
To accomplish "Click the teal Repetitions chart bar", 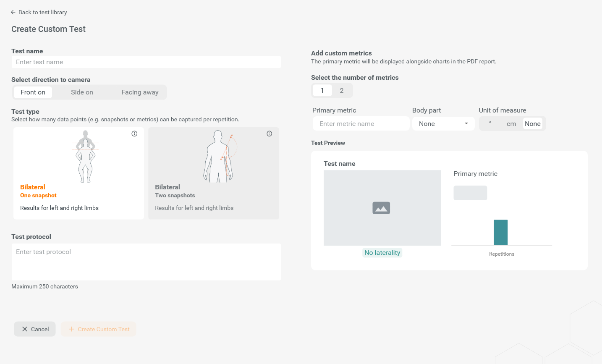I will click(x=501, y=232).
